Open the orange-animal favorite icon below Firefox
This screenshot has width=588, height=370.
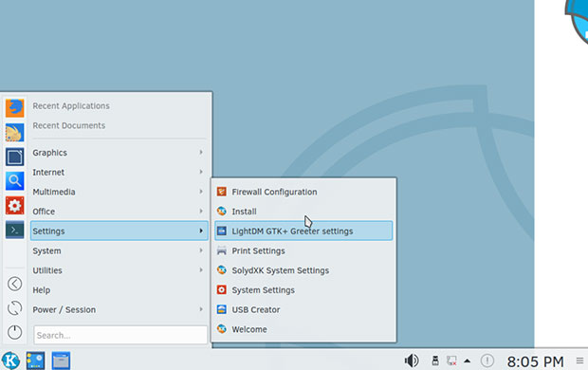click(14, 133)
